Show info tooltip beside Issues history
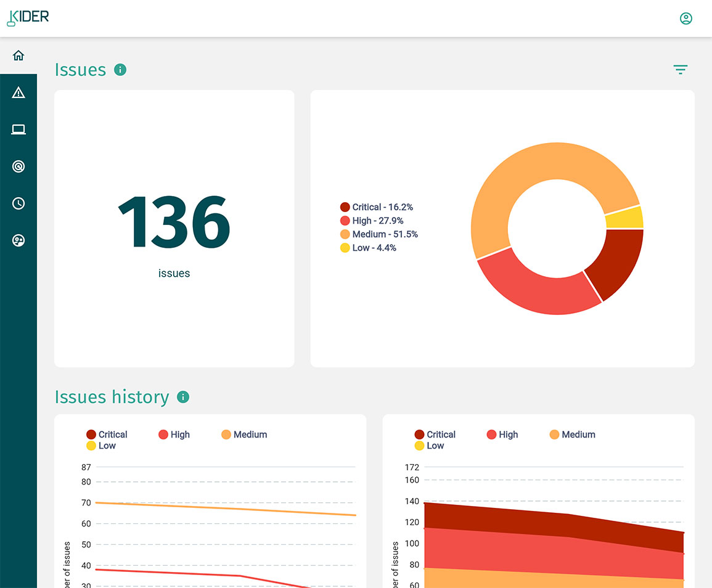This screenshot has height=588, width=712. [183, 397]
